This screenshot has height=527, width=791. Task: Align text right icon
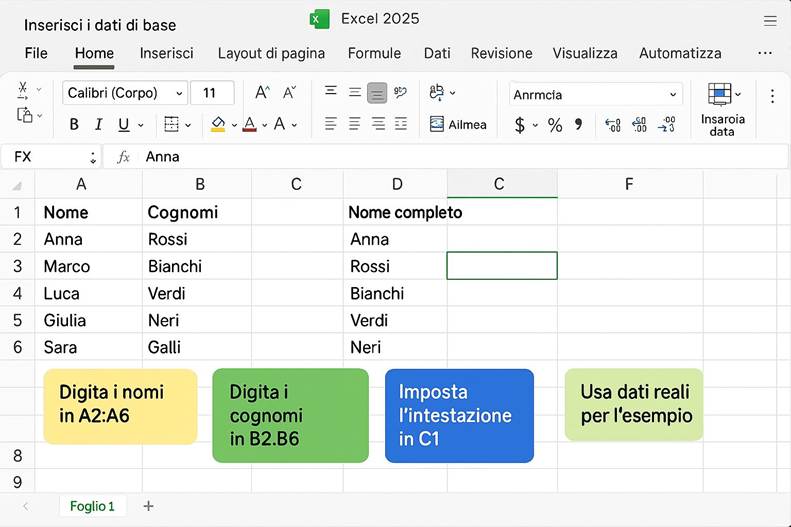pos(378,124)
